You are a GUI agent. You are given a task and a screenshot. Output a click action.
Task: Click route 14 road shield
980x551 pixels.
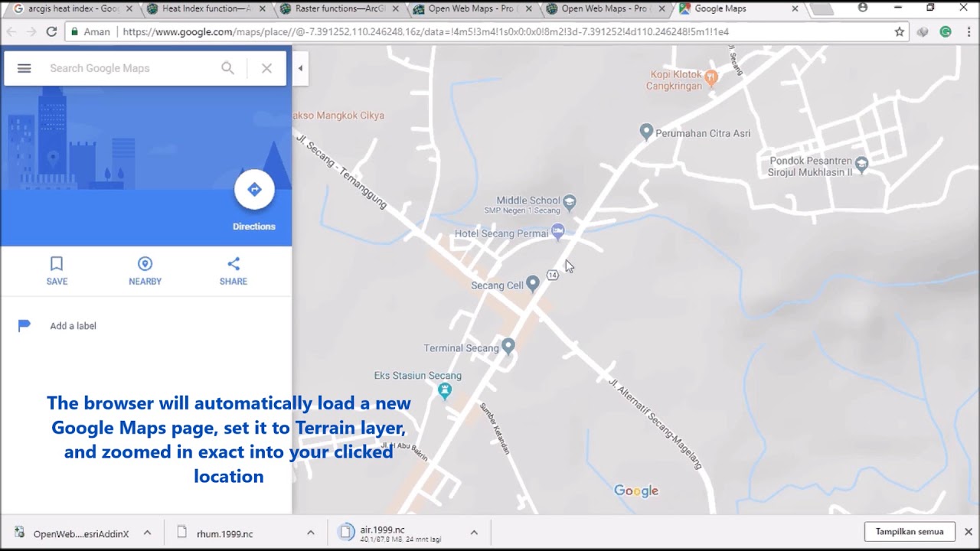click(552, 275)
